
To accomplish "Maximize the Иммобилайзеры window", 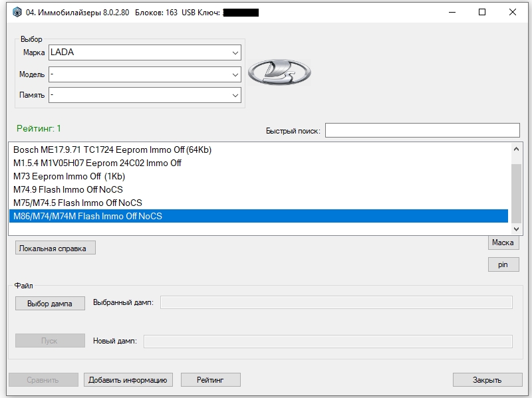I will [481, 12].
